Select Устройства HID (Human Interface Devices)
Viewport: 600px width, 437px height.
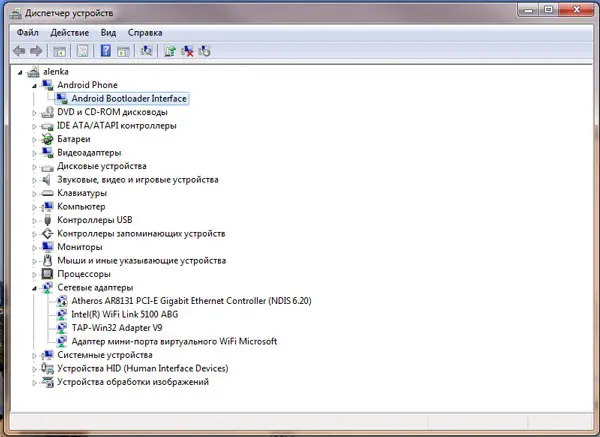(x=143, y=368)
